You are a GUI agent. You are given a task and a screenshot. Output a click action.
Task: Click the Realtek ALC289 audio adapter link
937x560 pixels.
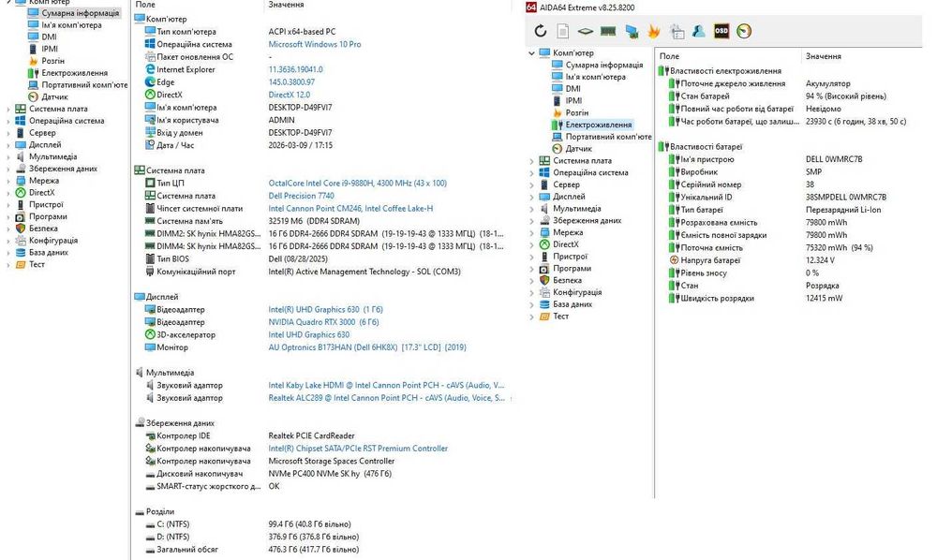coord(387,398)
